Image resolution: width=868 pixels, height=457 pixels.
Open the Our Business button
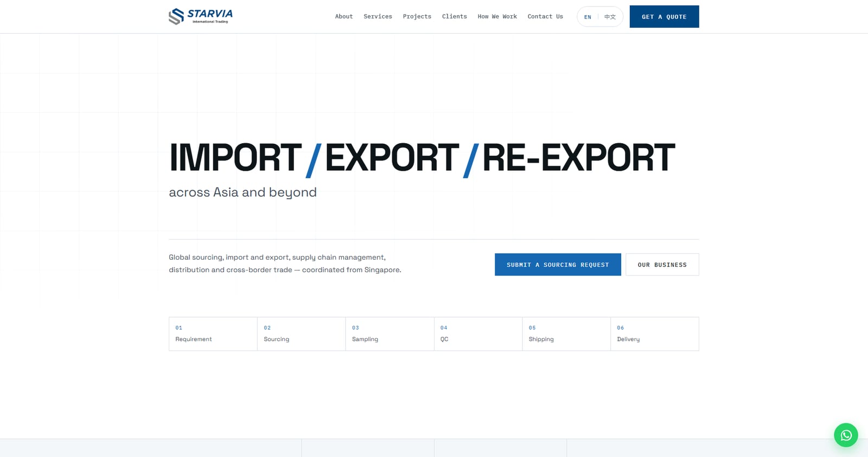662,265
